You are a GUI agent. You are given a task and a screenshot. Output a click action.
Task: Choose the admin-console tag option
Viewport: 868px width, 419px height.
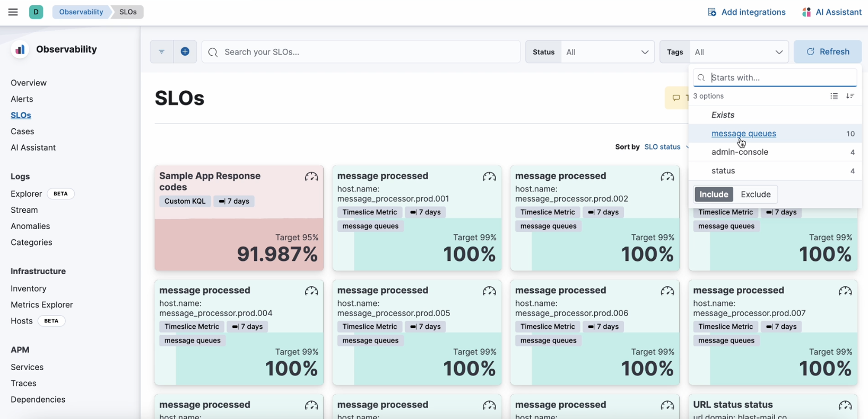click(x=740, y=152)
